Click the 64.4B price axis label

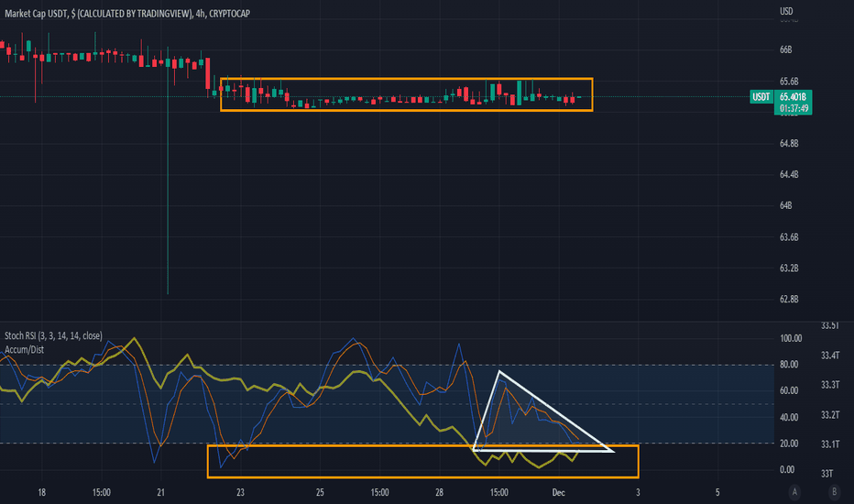(789, 174)
